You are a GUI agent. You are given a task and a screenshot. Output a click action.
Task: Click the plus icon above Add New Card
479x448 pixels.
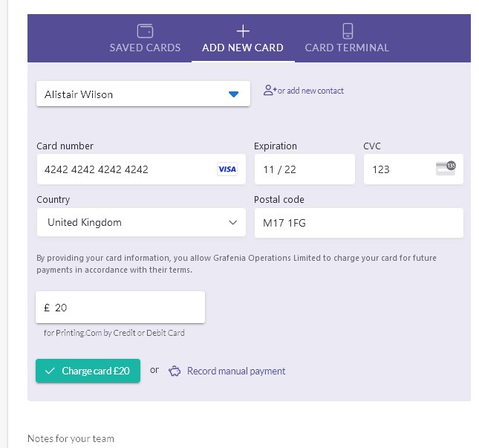coord(243,31)
